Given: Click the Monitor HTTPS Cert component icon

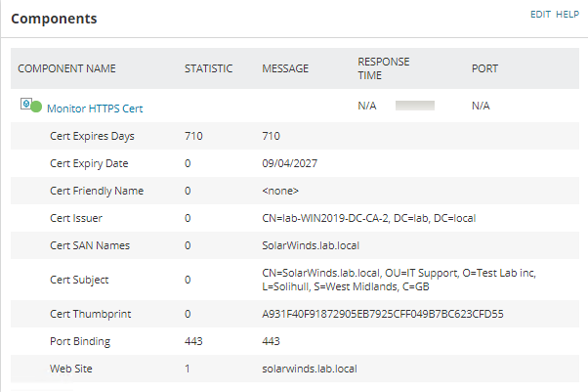Looking at the screenshot, I should 25,104.
